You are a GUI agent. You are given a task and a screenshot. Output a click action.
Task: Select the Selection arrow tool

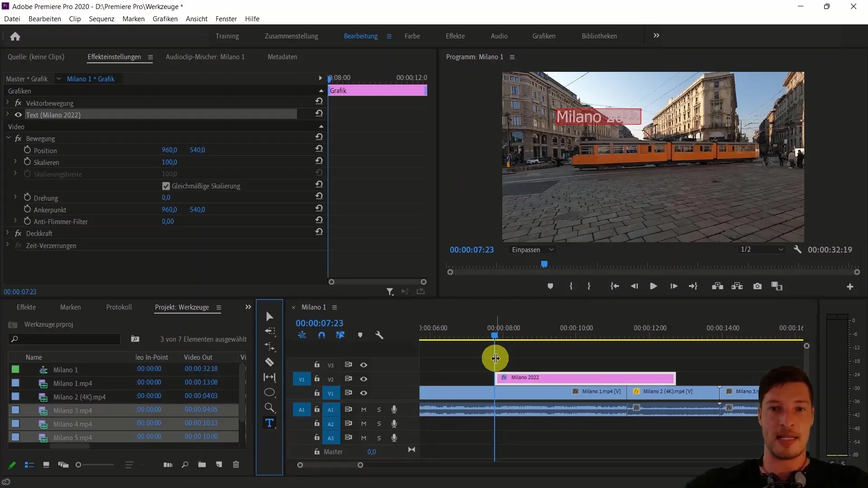[269, 316]
